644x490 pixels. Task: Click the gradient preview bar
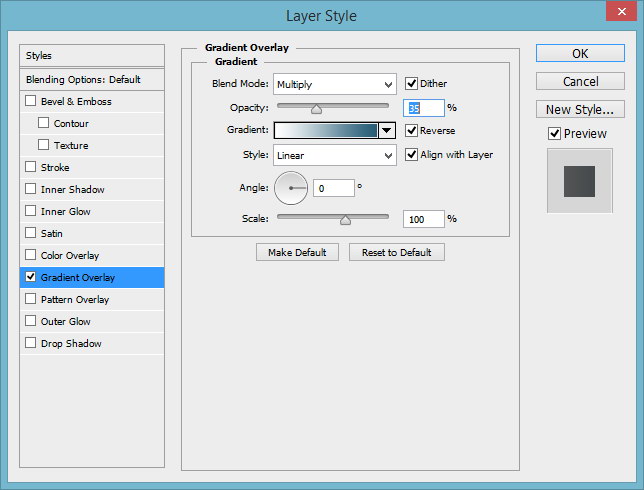(x=326, y=131)
